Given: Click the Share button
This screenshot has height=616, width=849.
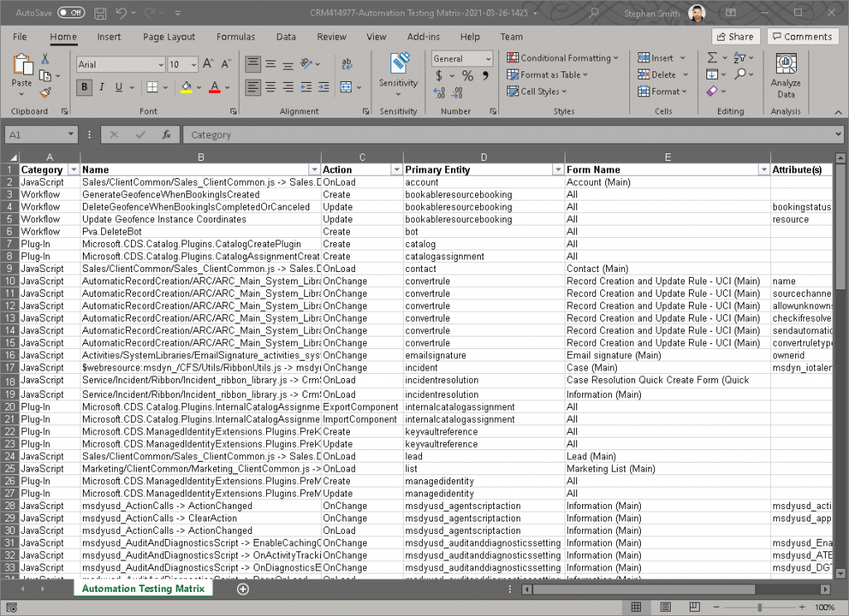Looking at the screenshot, I should (735, 36).
